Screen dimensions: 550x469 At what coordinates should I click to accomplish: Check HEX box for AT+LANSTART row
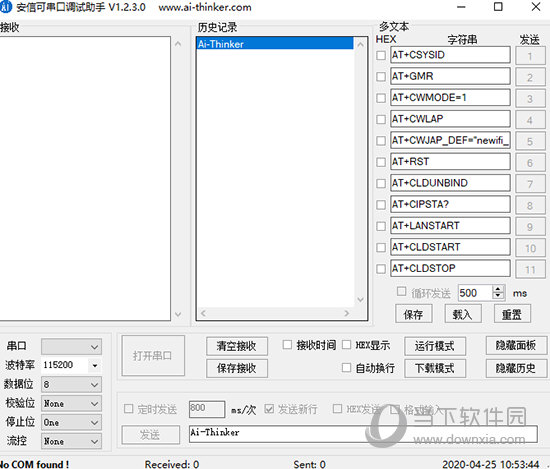(381, 226)
